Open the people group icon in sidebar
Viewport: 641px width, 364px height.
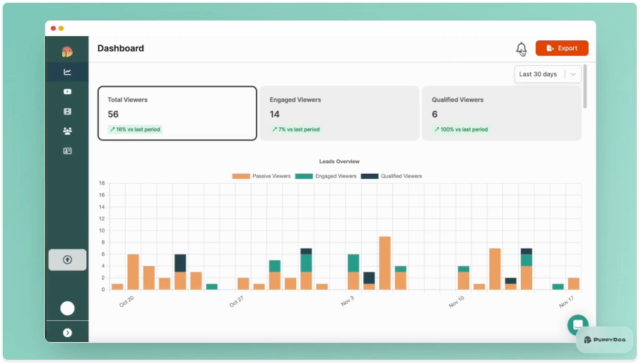point(67,131)
